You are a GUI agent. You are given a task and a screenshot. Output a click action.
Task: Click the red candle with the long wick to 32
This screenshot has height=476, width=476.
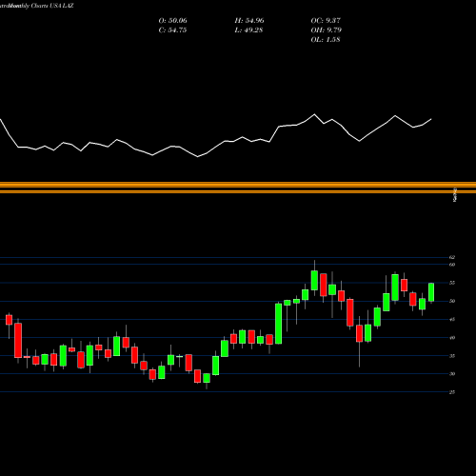point(359,333)
